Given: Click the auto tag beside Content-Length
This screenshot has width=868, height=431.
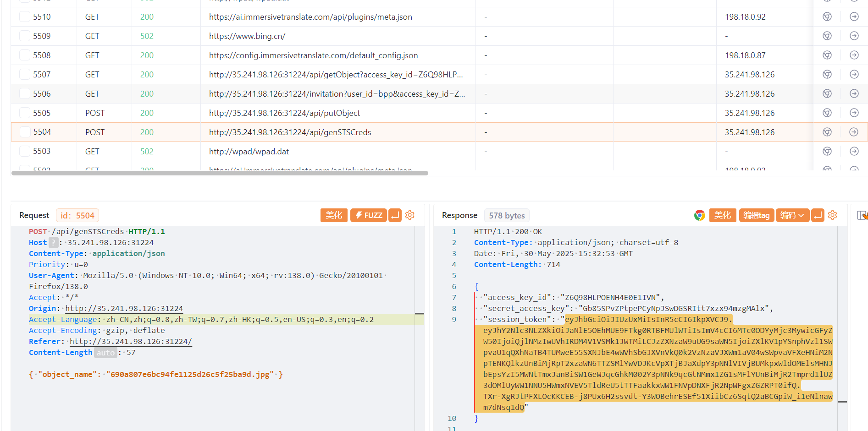Looking at the screenshot, I should point(105,353).
